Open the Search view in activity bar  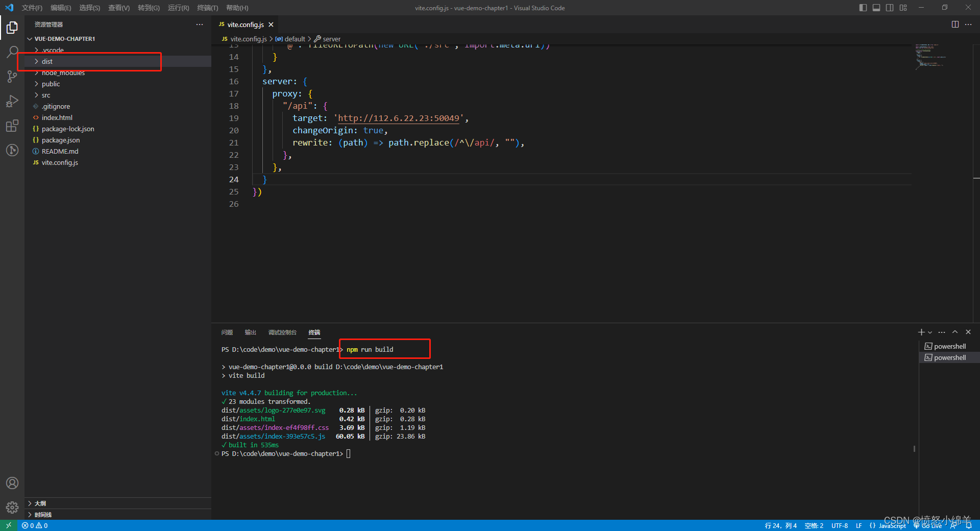(12, 52)
